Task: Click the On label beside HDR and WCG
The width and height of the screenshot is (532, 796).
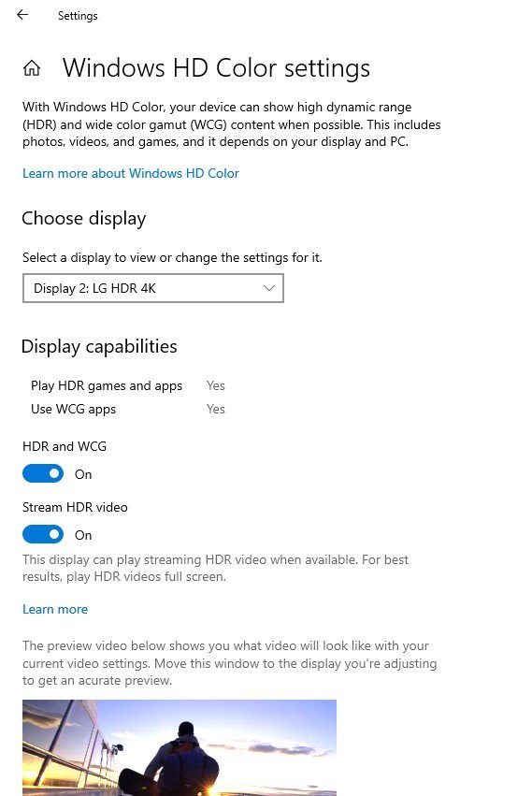Action: click(83, 474)
